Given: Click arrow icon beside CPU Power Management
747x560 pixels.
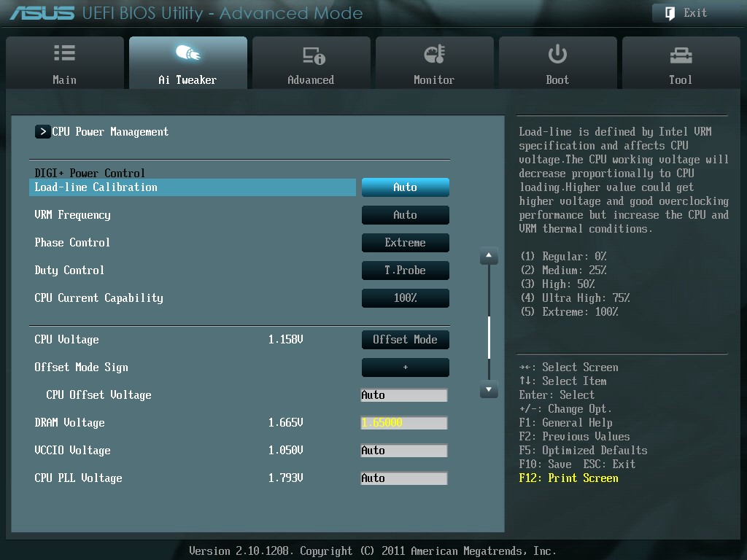Looking at the screenshot, I should [x=42, y=131].
